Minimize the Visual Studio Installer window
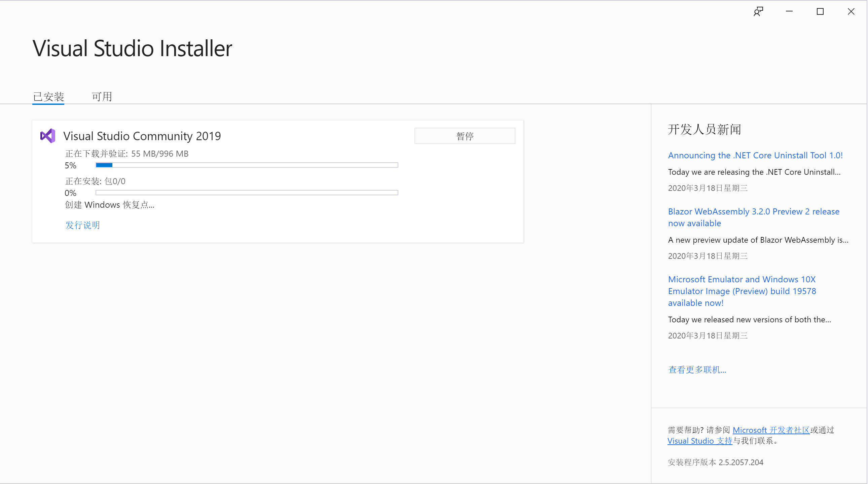Image resolution: width=868 pixels, height=484 pixels. pyautogui.click(x=789, y=11)
